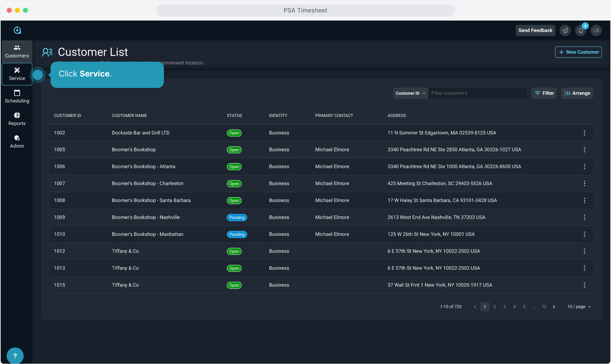
Task: Select the Customers sidebar tab
Action: point(17,51)
